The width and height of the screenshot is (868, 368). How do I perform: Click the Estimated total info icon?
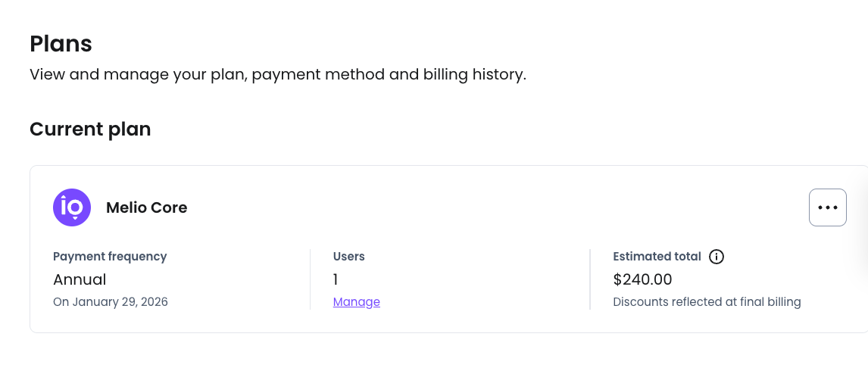pos(717,257)
